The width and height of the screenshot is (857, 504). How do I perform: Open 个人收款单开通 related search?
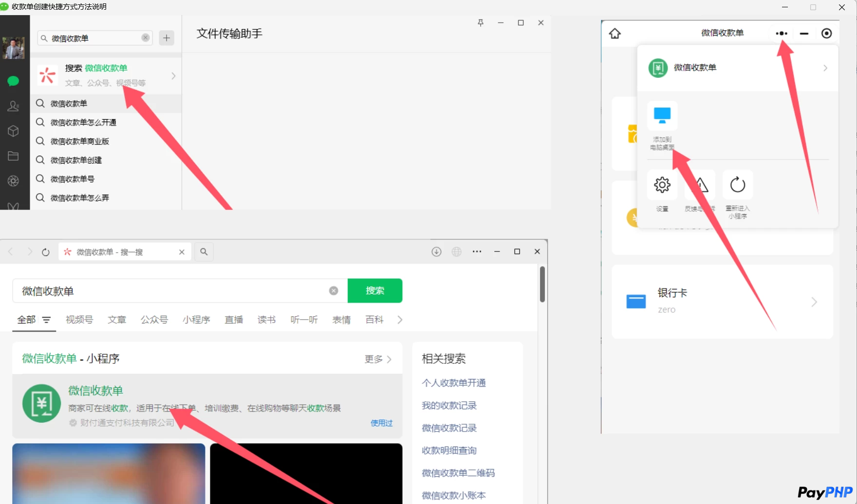[454, 383]
